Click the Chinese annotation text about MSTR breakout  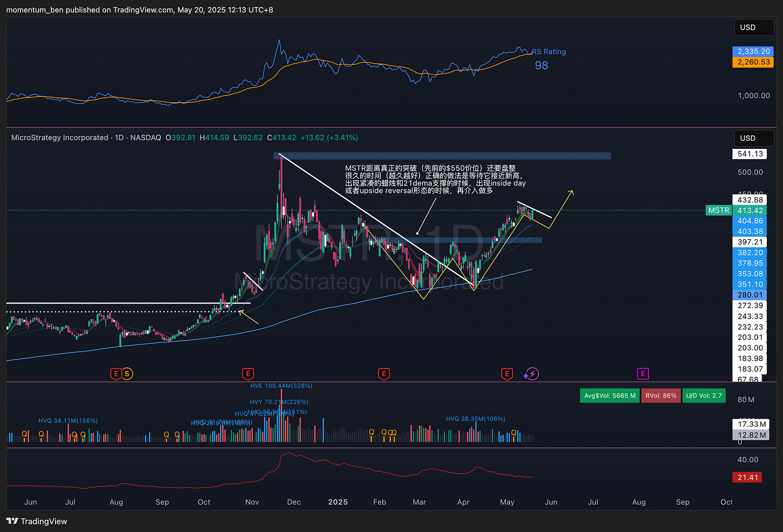(x=436, y=179)
